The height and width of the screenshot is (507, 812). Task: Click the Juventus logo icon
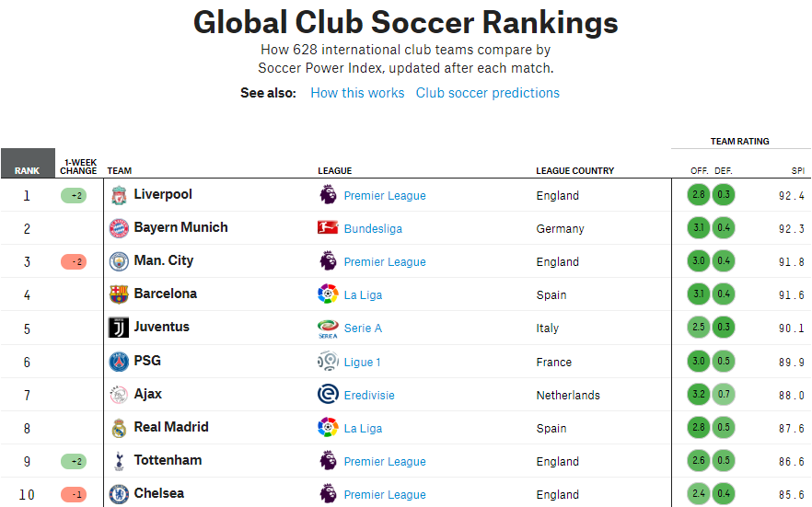coord(119,328)
